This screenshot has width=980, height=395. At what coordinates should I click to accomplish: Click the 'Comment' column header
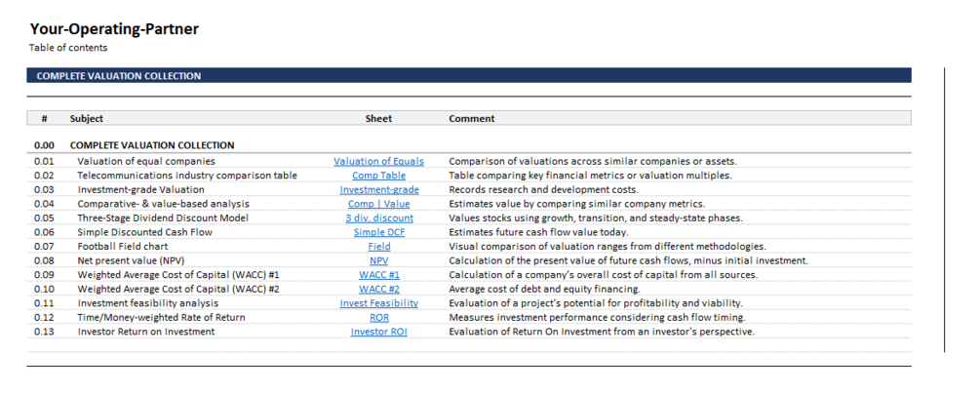click(471, 118)
